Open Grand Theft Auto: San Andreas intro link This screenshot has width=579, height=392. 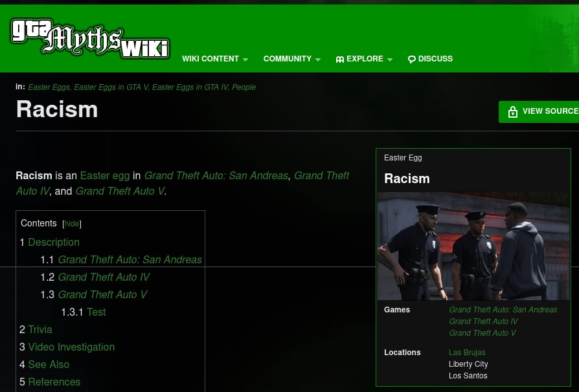point(216,175)
